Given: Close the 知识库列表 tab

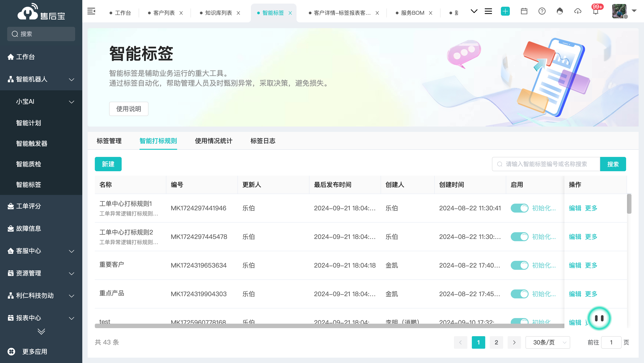Looking at the screenshot, I should pos(238,13).
